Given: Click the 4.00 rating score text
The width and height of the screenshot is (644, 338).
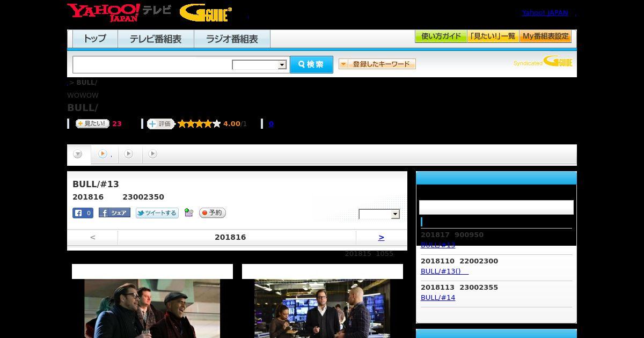Looking at the screenshot, I should point(232,124).
